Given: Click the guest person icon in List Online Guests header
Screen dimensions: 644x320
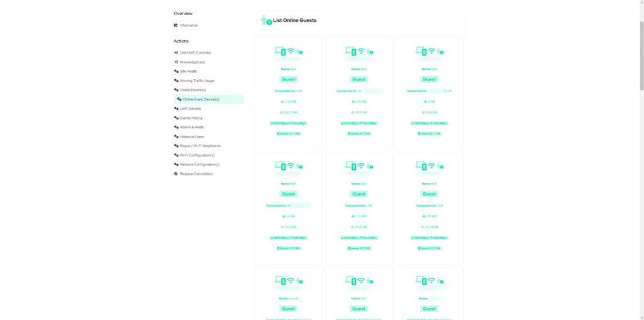Looking at the screenshot, I should pos(266,20).
